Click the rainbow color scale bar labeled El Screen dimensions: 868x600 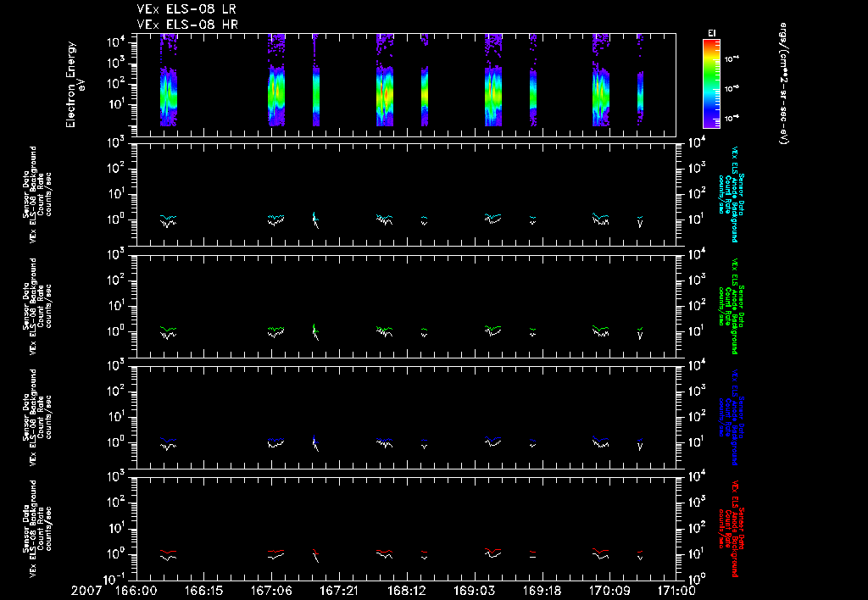point(711,84)
